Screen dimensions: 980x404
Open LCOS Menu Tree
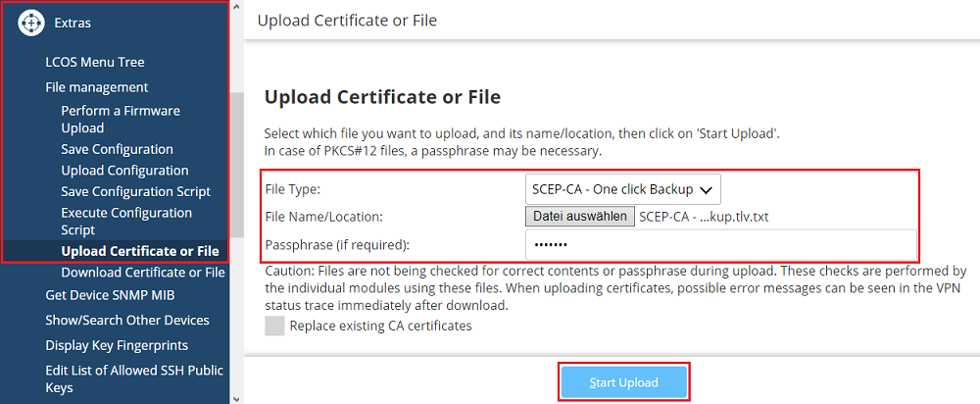(x=95, y=62)
